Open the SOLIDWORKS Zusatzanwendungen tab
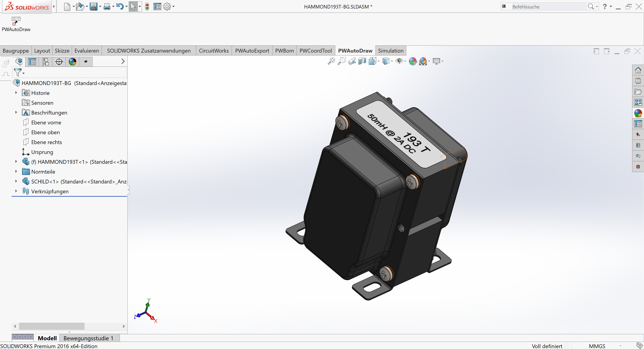 [x=149, y=51]
